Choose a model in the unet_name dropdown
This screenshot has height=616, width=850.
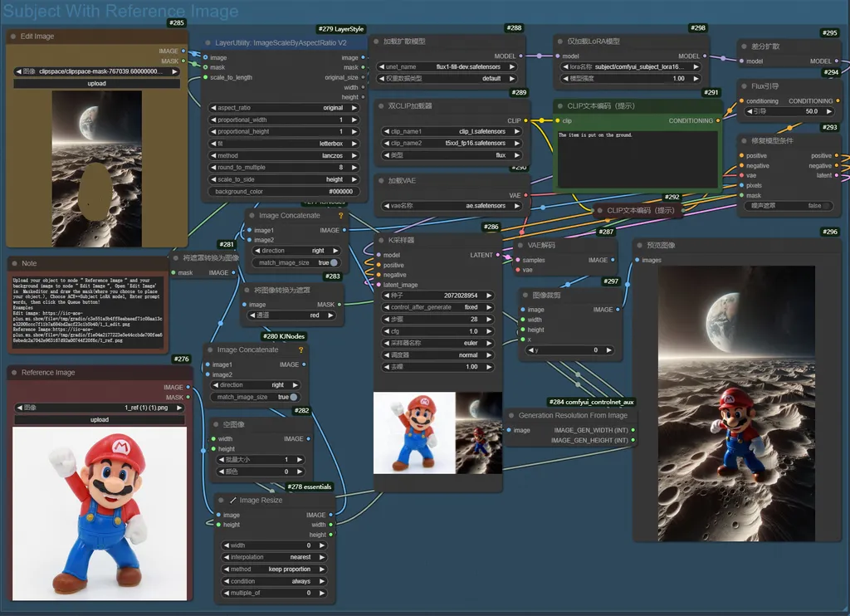447,66
